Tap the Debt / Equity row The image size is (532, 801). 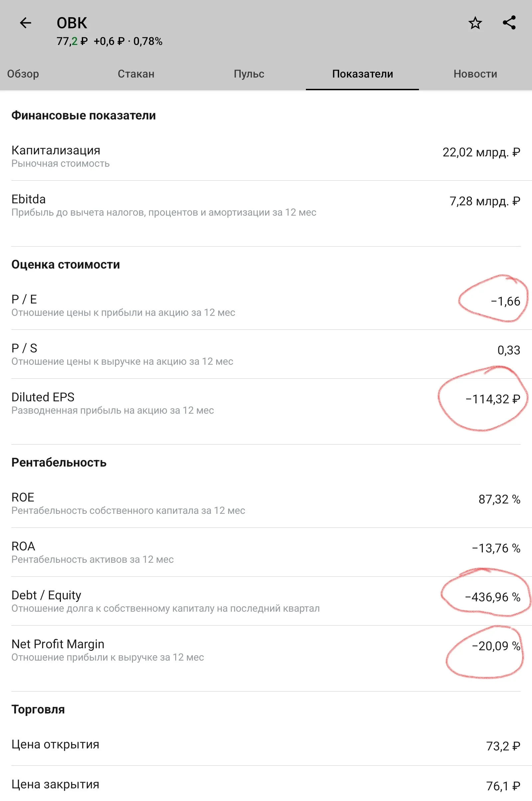[266, 601]
